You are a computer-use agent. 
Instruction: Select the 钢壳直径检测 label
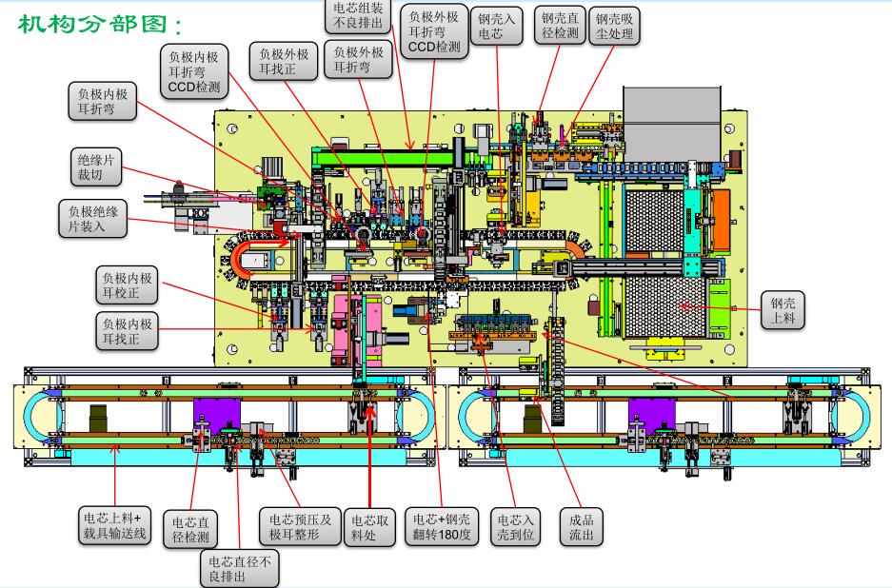click(560, 26)
